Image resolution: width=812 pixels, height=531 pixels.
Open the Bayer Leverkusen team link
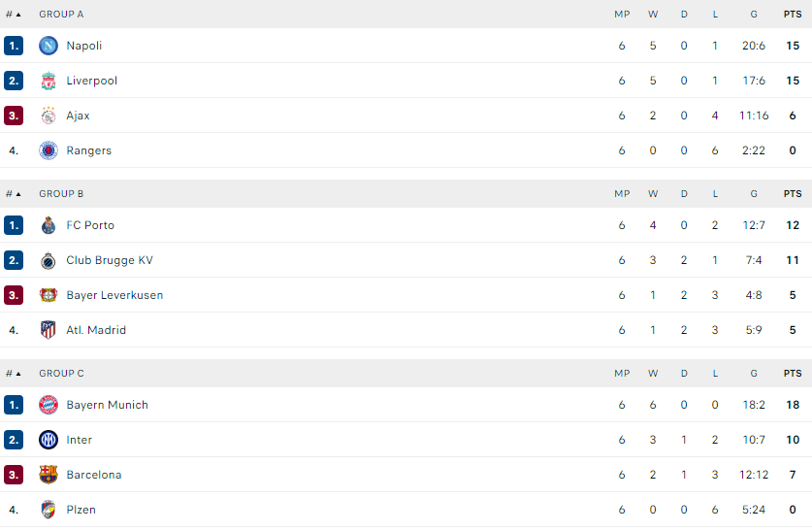pos(114,295)
